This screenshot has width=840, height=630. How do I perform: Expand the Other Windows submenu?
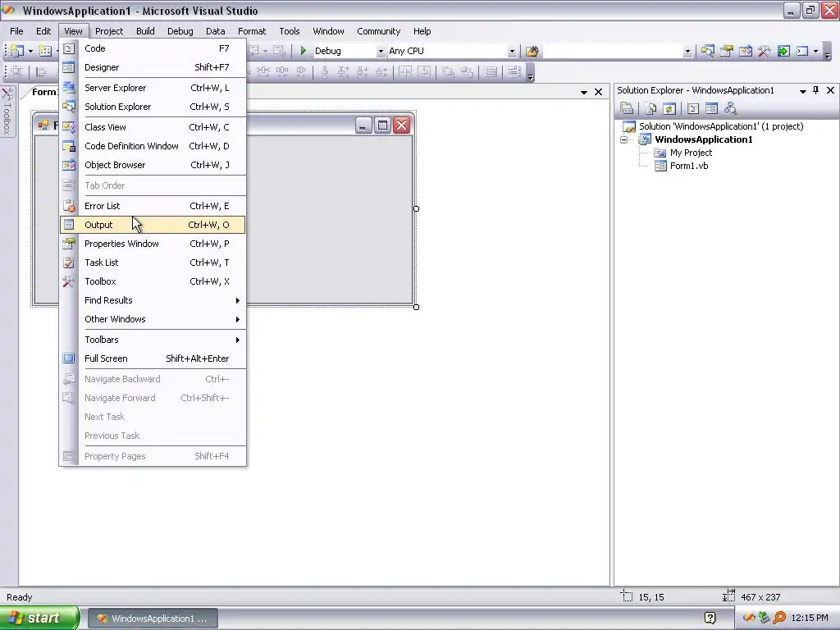click(x=153, y=319)
